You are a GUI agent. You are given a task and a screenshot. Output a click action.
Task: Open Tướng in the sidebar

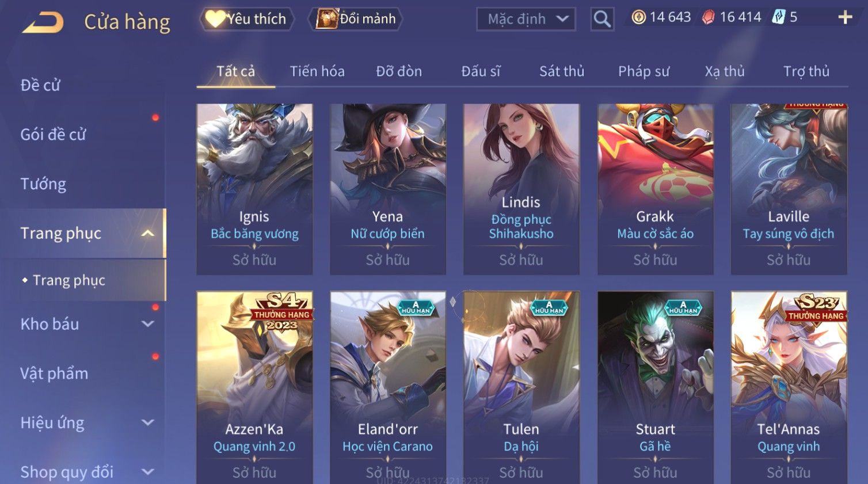coord(43,184)
